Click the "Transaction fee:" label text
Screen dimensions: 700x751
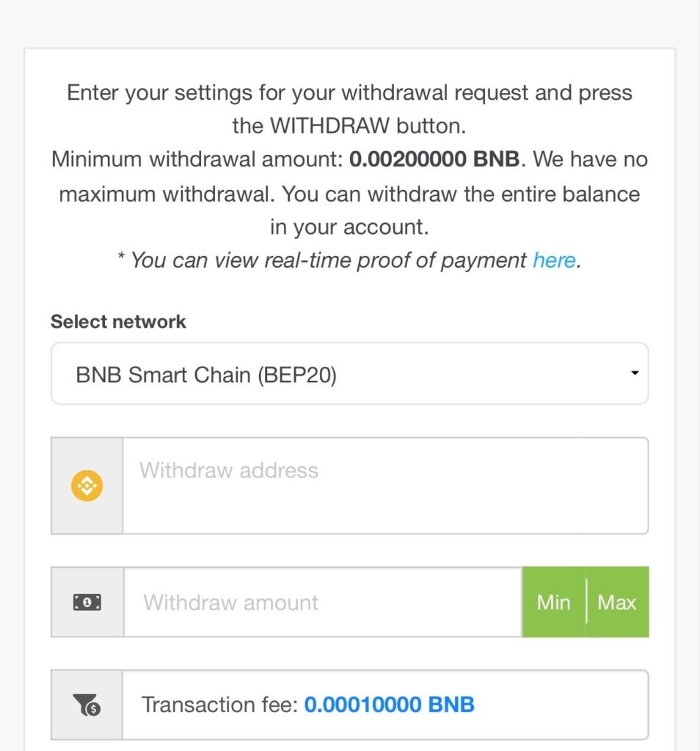[x=219, y=705]
